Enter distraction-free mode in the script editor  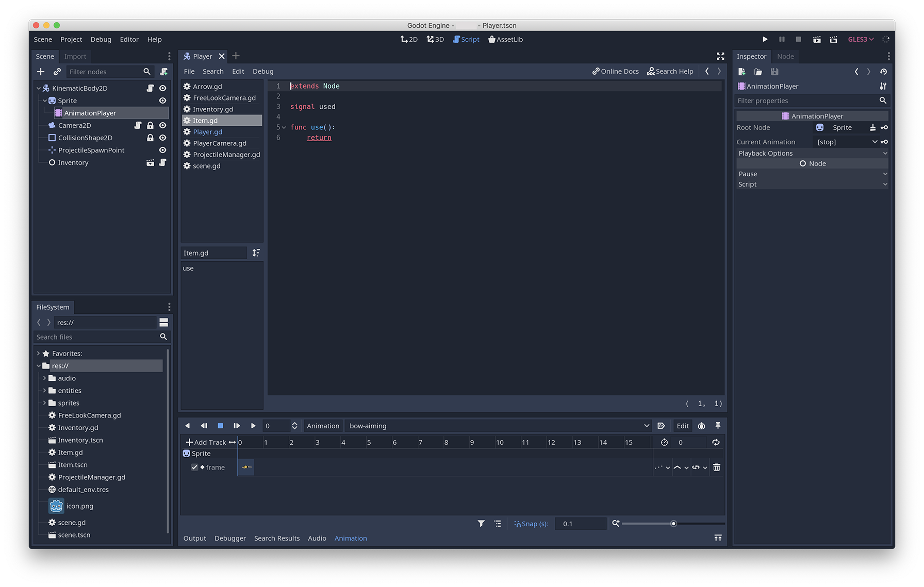click(x=720, y=56)
